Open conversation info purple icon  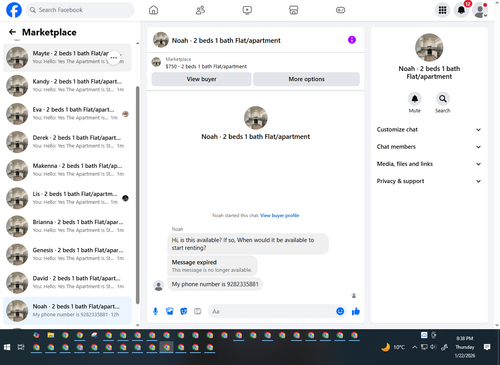(x=352, y=40)
